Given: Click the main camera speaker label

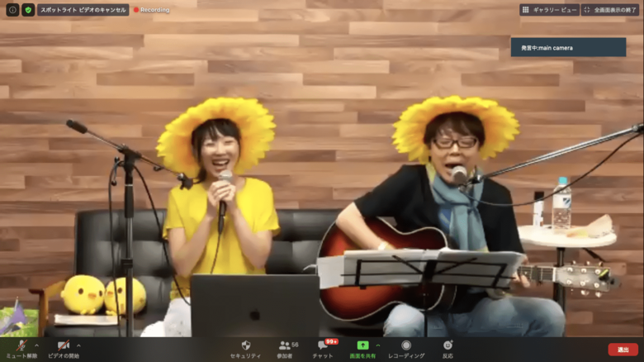Looking at the screenshot, I should (568, 47).
